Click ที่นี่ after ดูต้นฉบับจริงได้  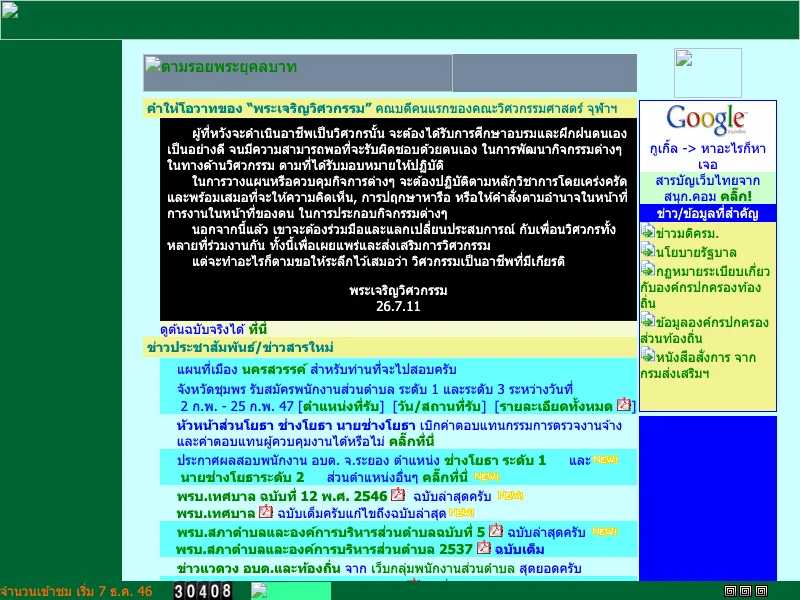(x=258, y=329)
